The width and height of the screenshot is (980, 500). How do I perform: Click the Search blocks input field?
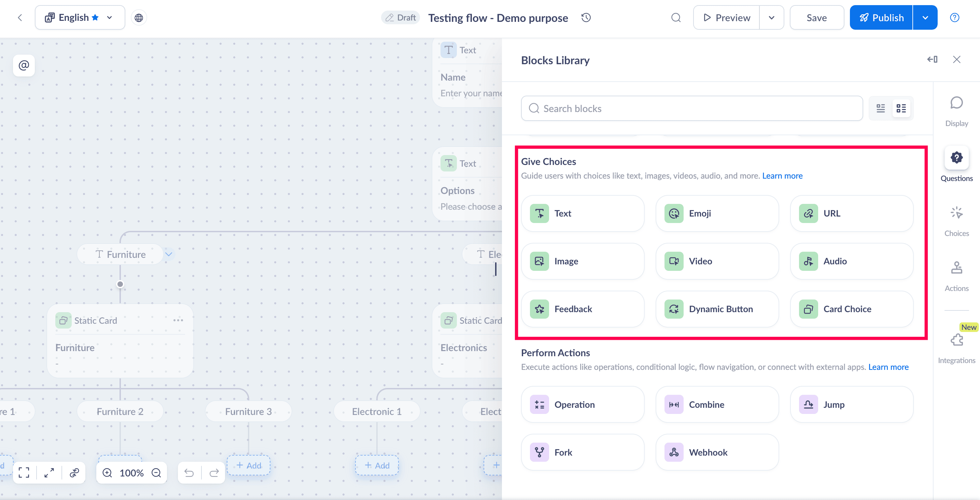pyautogui.click(x=691, y=109)
